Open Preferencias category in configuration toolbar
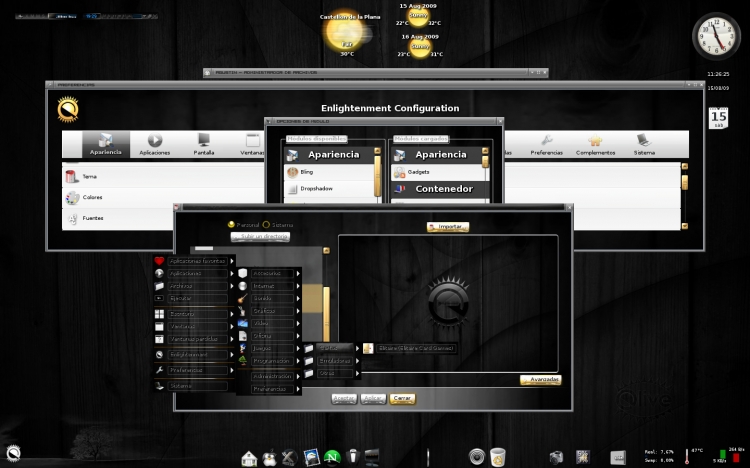This screenshot has height=468, width=750. 546,144
